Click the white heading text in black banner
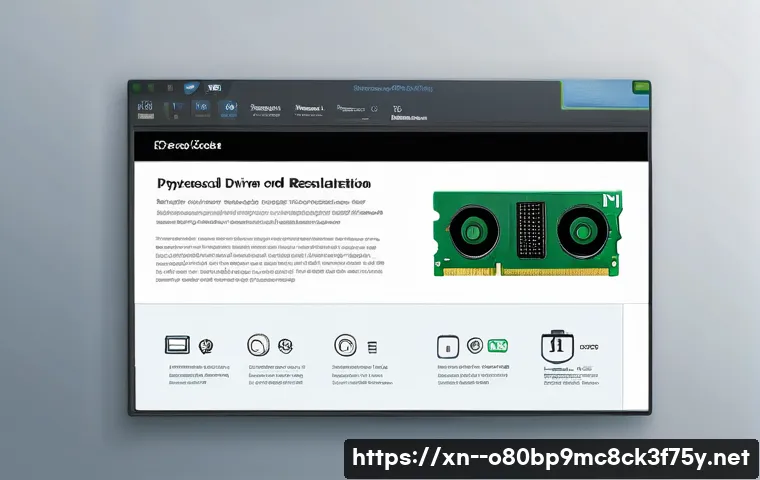The image size is (760, 480). tap(187, 145)
